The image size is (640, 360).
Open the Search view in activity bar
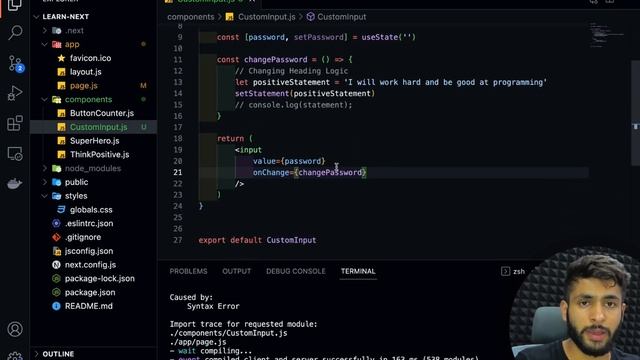tap(15, 32)
